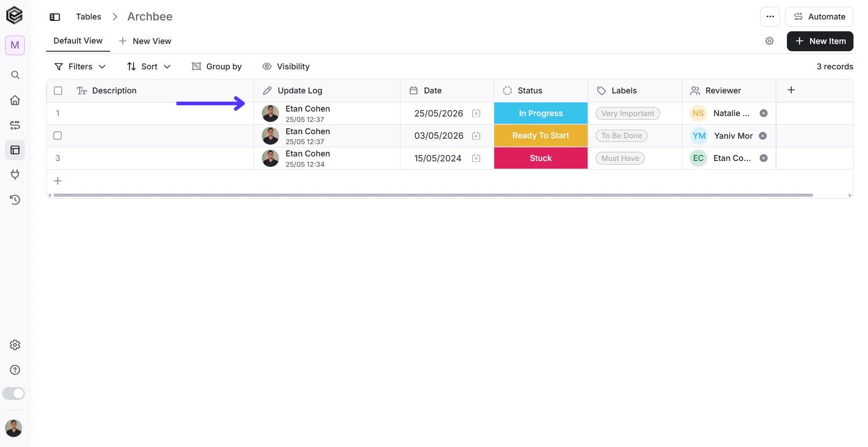This screenshot has height=447, width=868.
Task: Open the Automate button
Action: (819, 17)
